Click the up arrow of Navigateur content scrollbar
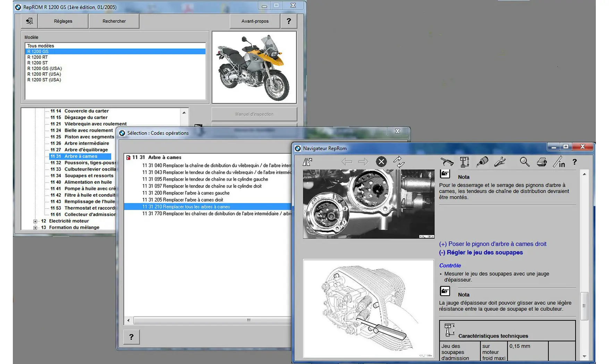The image size is (609, 364). [584, 174]
